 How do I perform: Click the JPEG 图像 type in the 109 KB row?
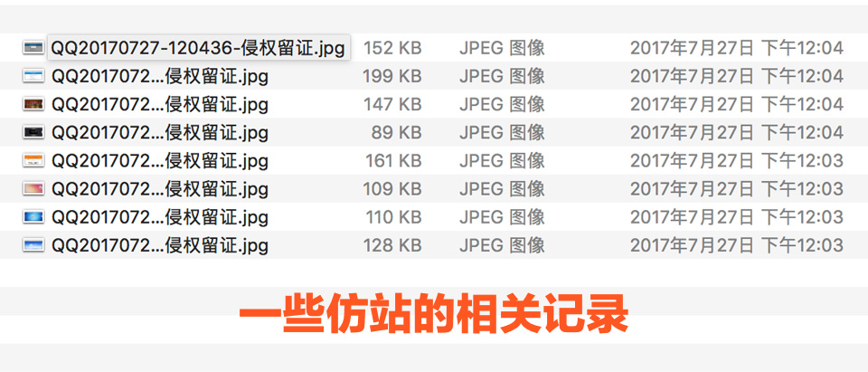(x=502, y=189)
